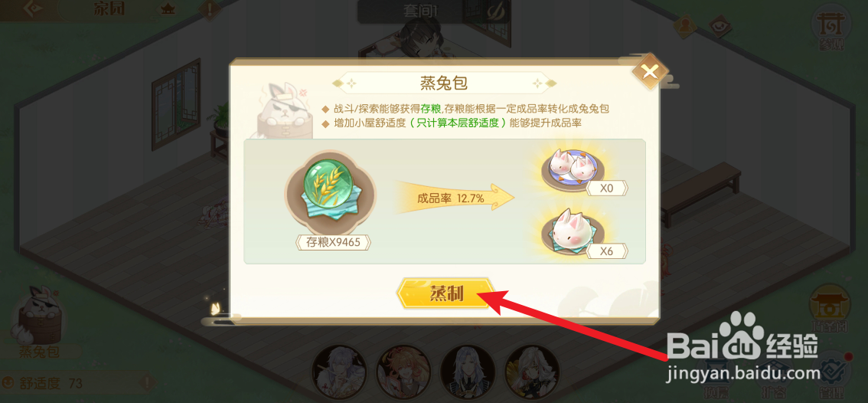This screenshot has width=868, height=403.
Task: Open the 扩容 expand capacity button
Action: point(775,382)
